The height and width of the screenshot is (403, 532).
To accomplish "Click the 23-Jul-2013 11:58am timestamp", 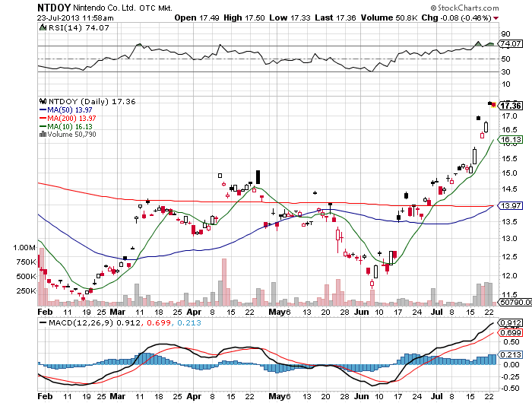I will click(75, 18).
